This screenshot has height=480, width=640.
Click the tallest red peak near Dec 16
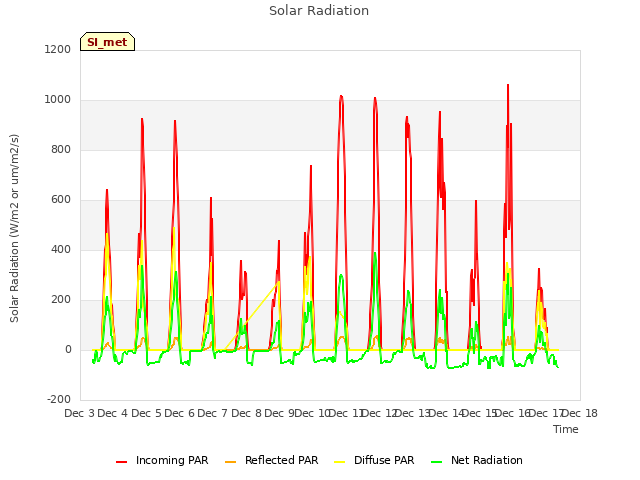(508, 86)
